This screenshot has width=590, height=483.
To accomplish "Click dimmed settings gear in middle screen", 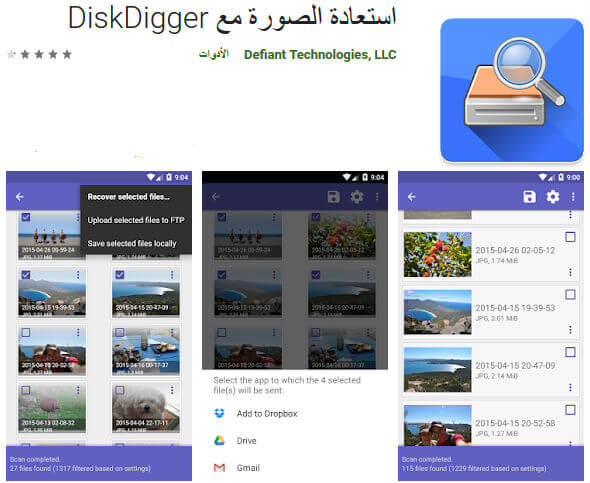I will (357, 197).
